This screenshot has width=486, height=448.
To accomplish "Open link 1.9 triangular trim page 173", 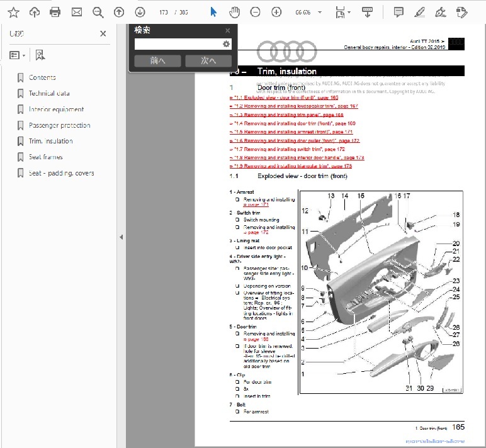I will (291, 166).
